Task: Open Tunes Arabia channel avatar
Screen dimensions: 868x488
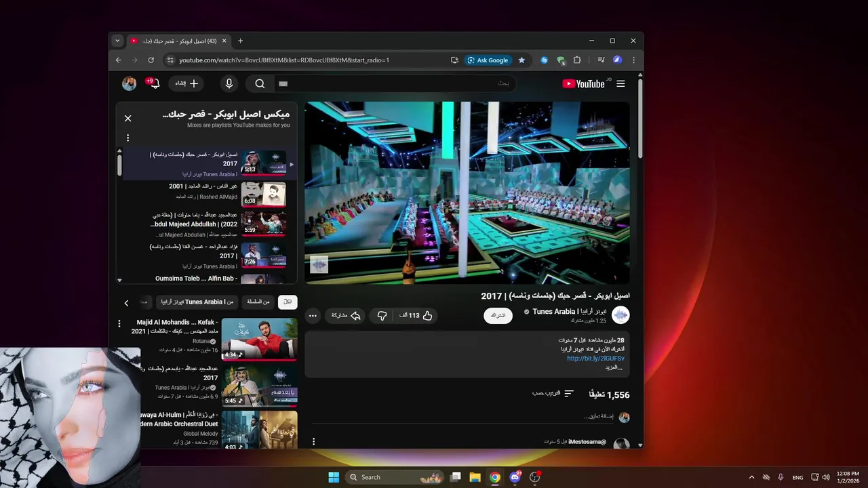Action: click(x=620, y=315)
